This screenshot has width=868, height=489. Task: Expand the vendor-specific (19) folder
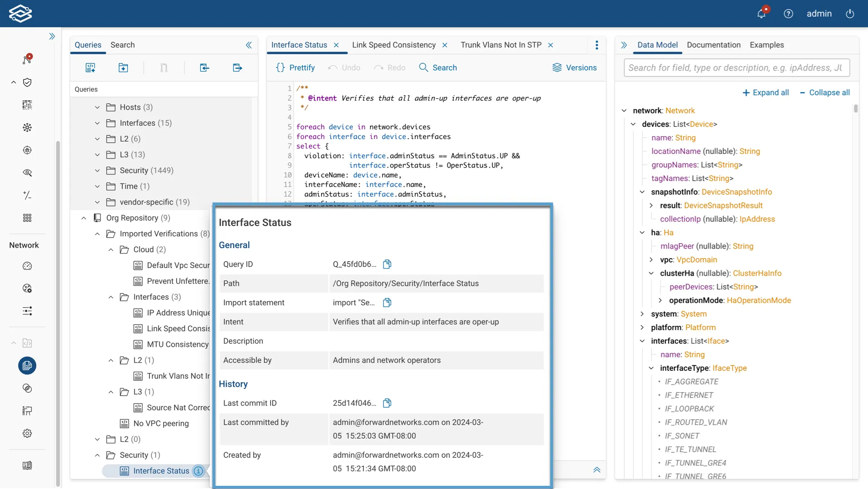[x=97, y=202]
